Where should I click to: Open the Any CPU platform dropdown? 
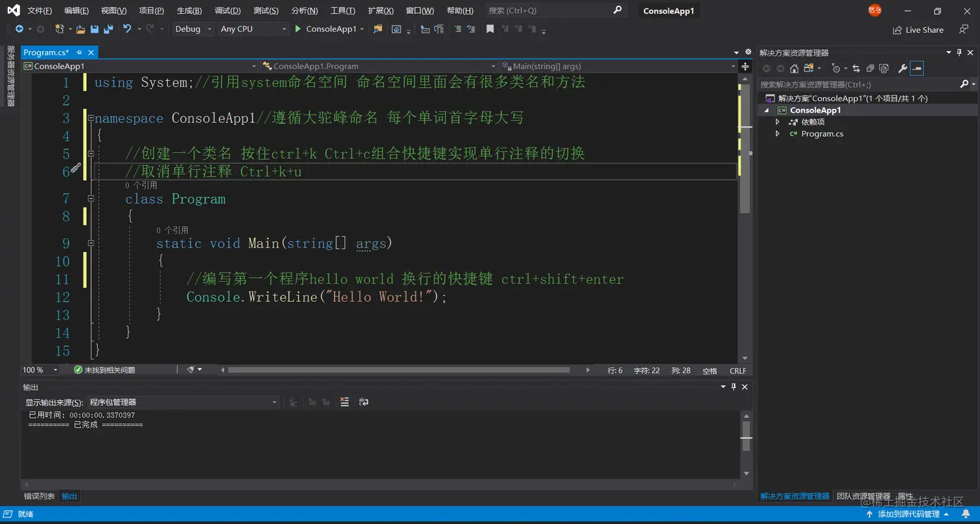[253, 29]
